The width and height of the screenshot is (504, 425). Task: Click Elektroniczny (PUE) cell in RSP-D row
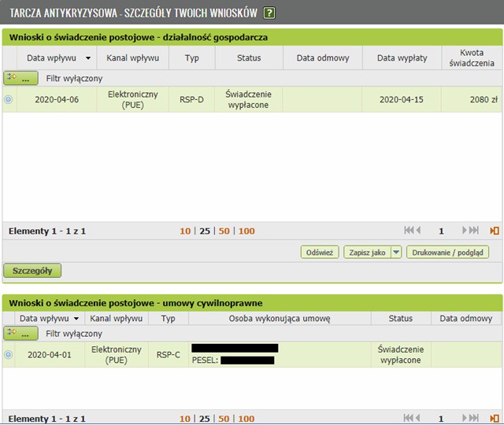tap(133, 100)
